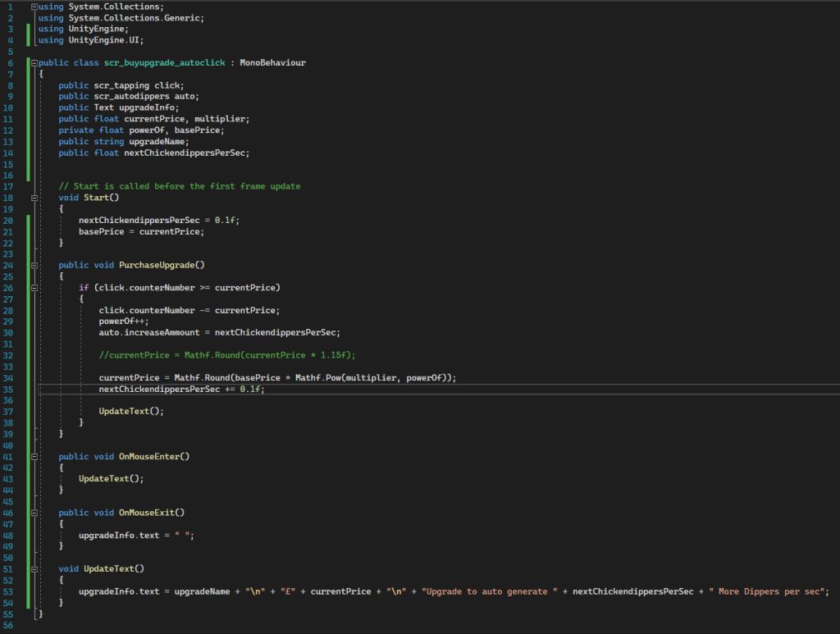
Task: Click the commented-out currentPrice Mathf.Round line
Action: (x=226, y=355)
